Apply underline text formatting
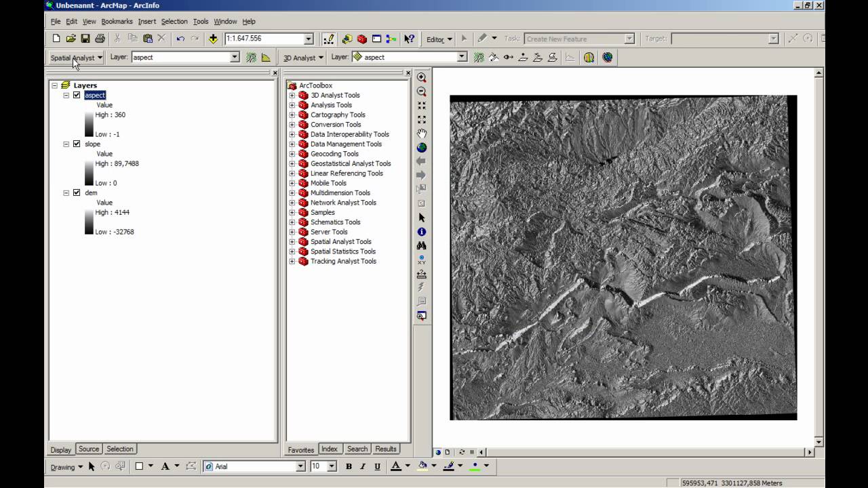Screen dimensions: 868x488 coord(377,466)
